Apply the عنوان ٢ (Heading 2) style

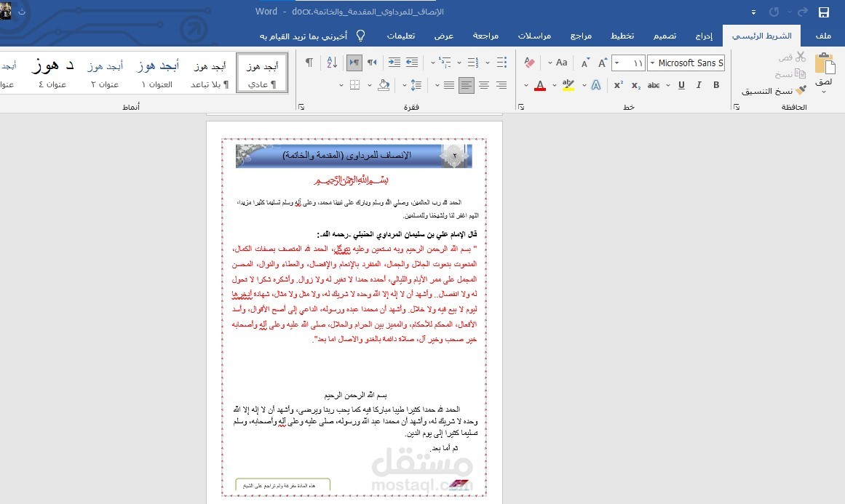point(105,73)
